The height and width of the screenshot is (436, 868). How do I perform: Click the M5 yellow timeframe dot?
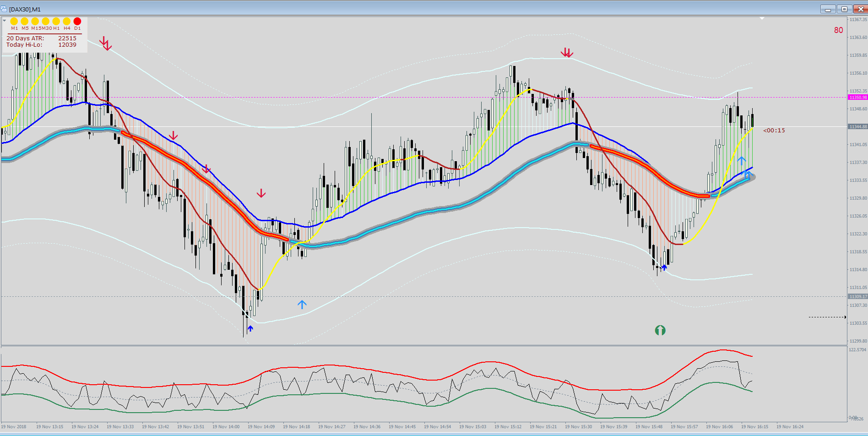[25, 21]
